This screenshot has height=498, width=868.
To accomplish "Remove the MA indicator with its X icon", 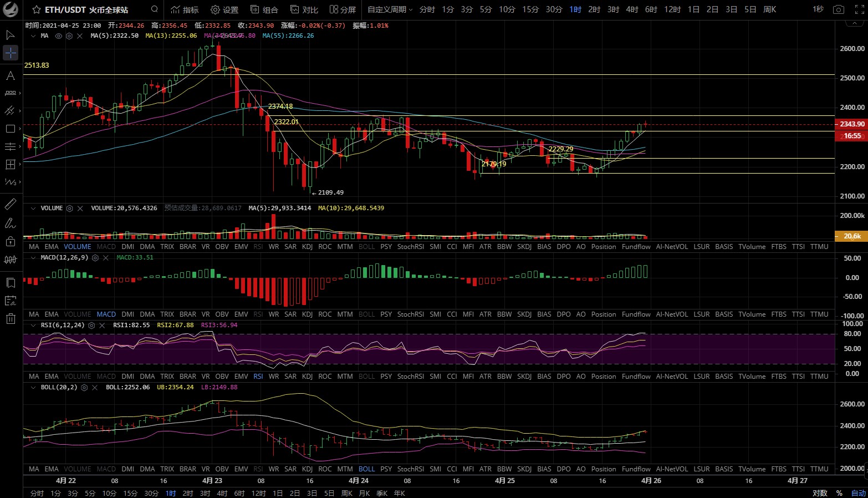I will pyautogui.click(x=80, y=36).
